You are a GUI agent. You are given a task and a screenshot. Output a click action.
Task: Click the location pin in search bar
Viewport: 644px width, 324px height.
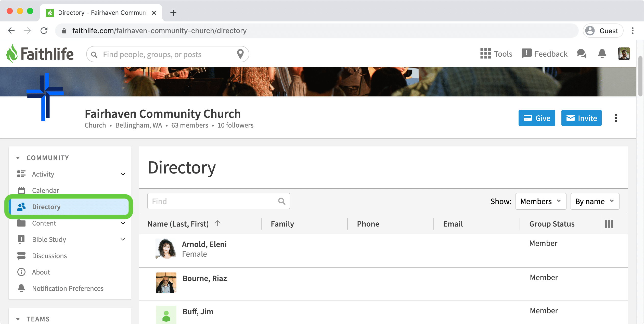240,54
